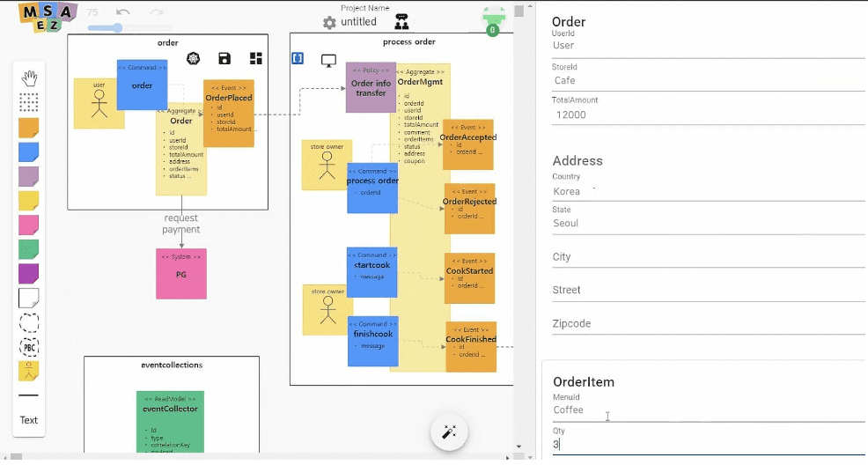
Task: Choose the orange Event sticker in palette
Action: (x=29, y=128)
